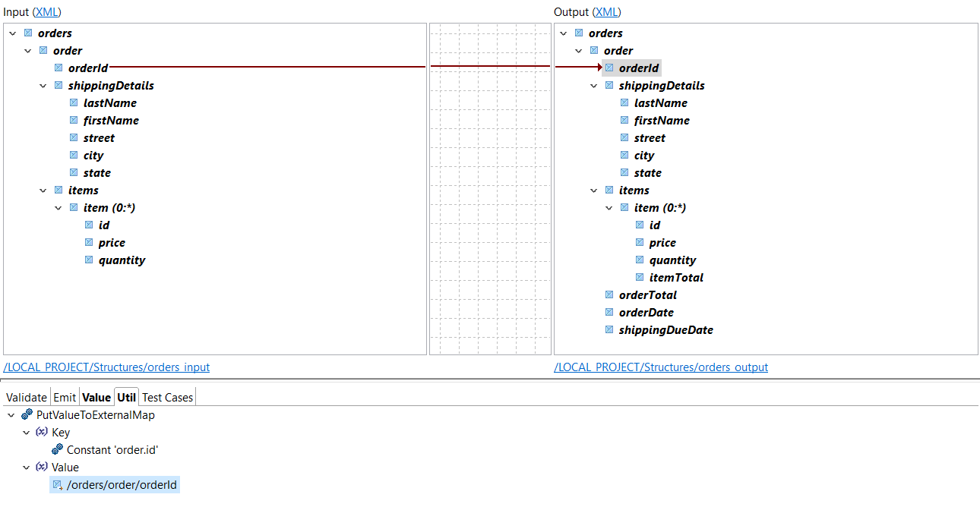Click the function icon beside Value
980x507 pixels.
pyautogui.click(x=41, y=467)
